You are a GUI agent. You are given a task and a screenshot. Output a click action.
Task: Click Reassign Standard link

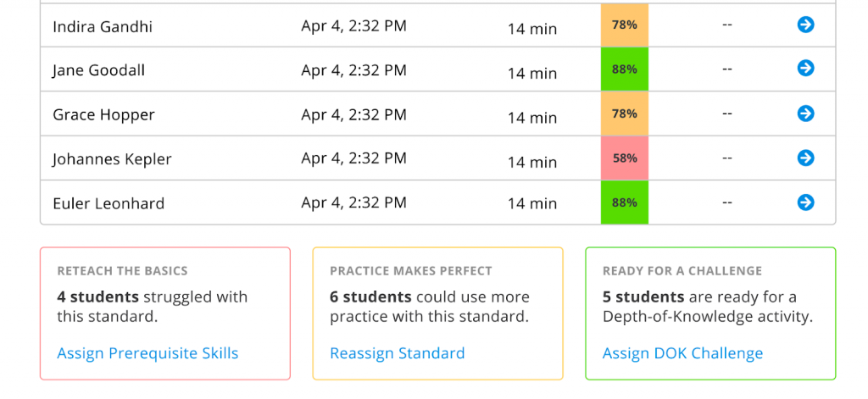[397, 353]
